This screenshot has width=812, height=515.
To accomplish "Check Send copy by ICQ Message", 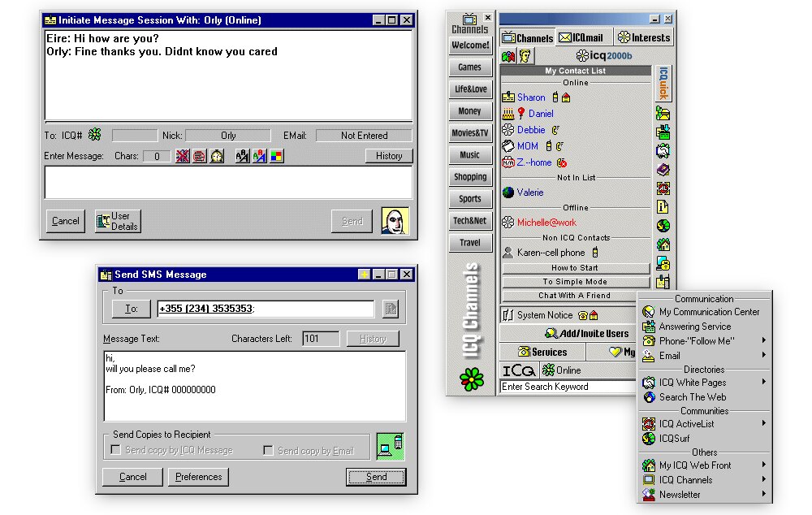I will (116, 450).
